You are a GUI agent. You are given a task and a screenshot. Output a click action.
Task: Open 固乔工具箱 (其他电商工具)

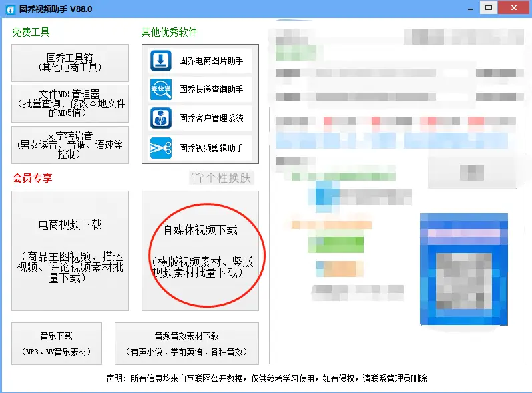70,63
